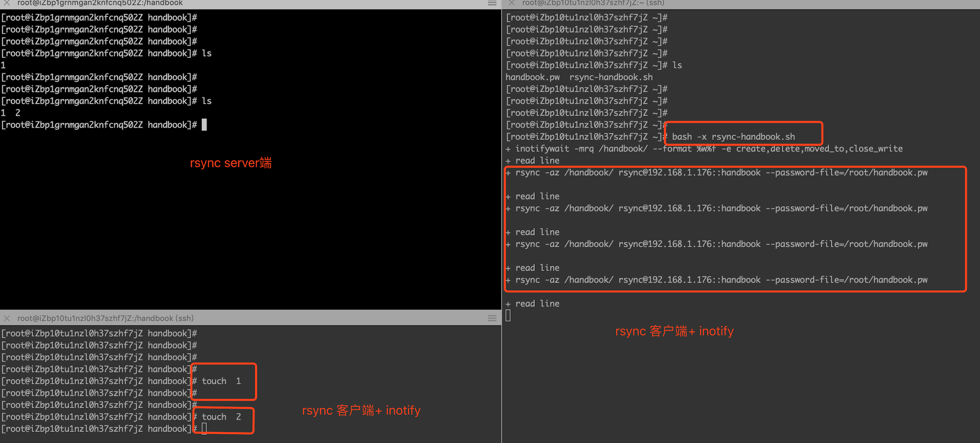
Task: Open hamburger menu of bottom-left ssh pane
Action: tap(492, 318)
